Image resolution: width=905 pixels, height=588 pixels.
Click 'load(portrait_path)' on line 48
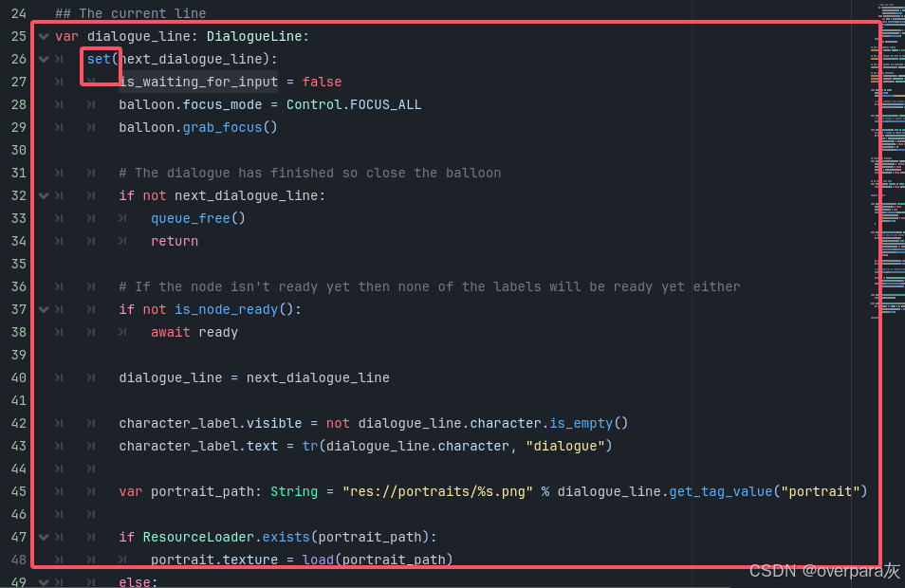[x=378, y=560]
